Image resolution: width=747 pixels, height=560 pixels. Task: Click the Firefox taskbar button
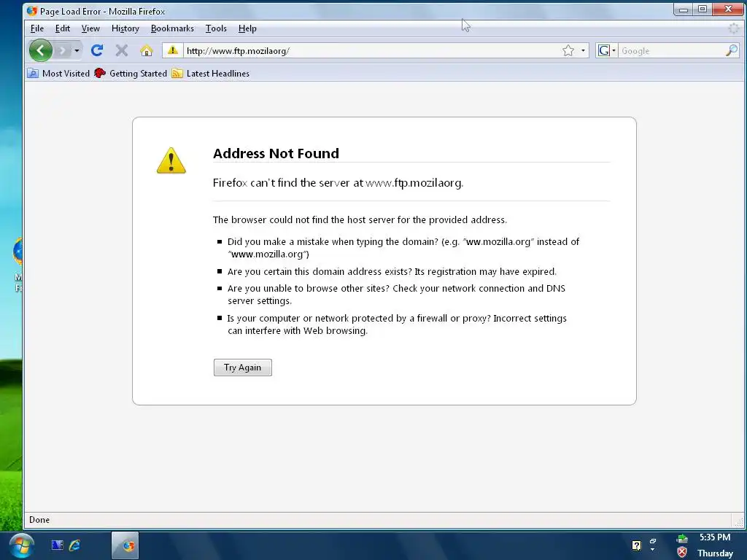tap(125, 545)
